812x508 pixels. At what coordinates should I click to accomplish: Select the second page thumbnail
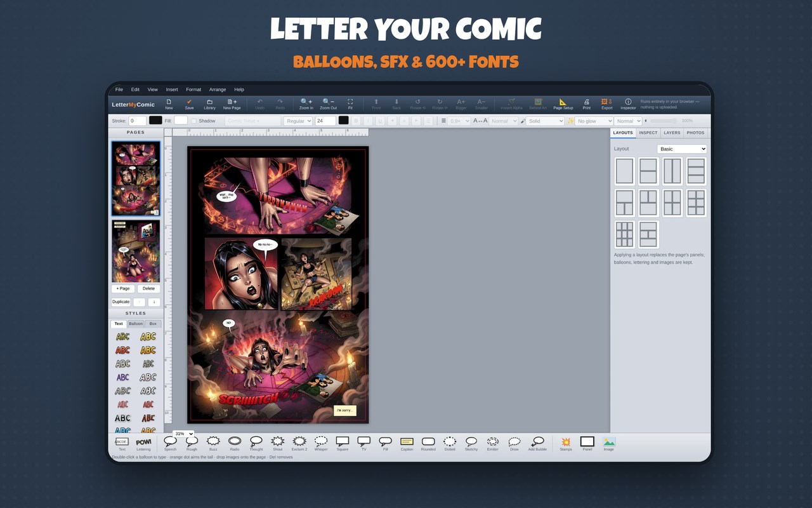pyautogui.click(x=136, y=251)
